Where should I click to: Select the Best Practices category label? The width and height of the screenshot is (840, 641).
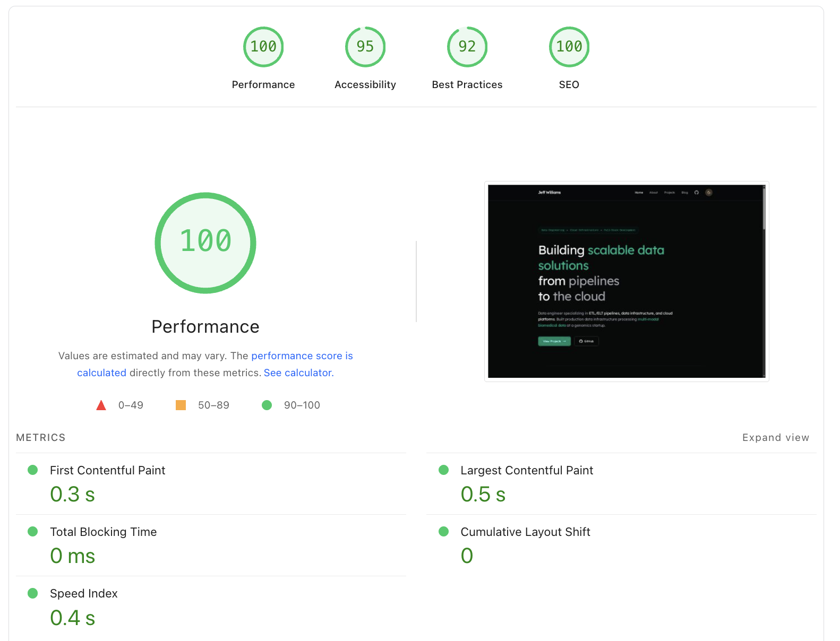tap(467, 85)
